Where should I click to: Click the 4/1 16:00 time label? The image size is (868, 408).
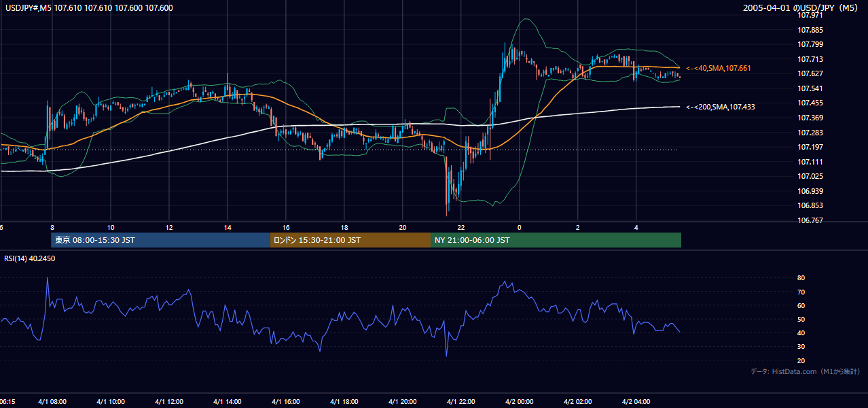[x=286, y=401]
